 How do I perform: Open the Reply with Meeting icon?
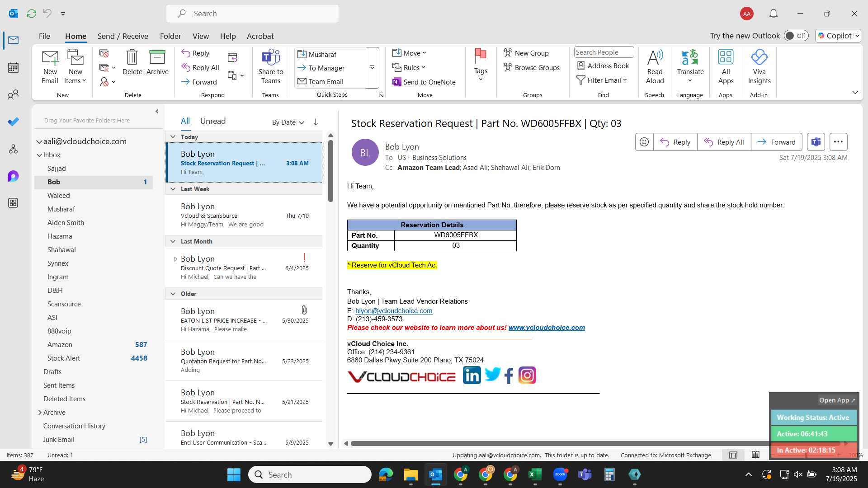click(232, 57)
